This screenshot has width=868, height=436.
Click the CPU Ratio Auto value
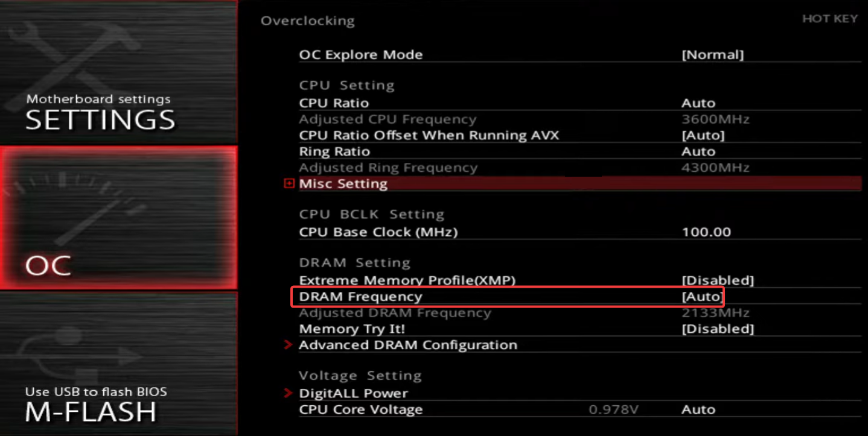(698, 103)
